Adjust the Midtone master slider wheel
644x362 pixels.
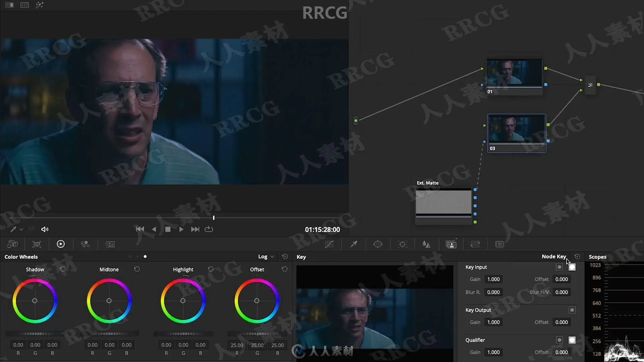[109, 334]
